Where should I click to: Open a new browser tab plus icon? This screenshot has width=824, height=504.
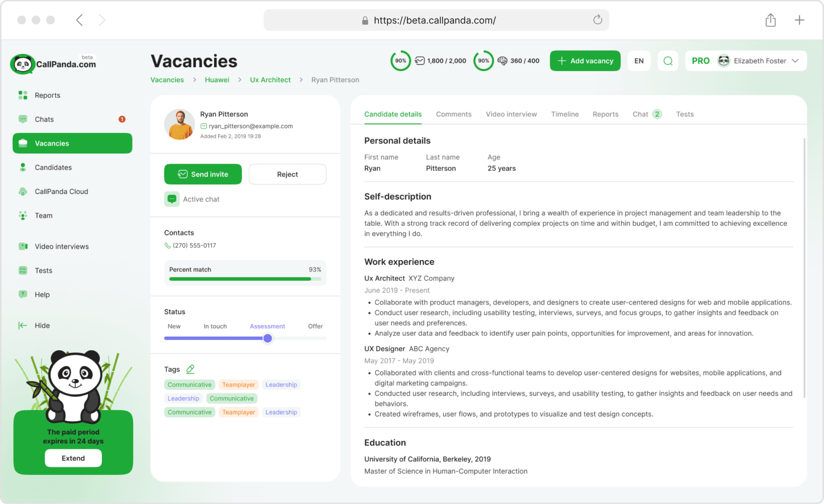799,20
